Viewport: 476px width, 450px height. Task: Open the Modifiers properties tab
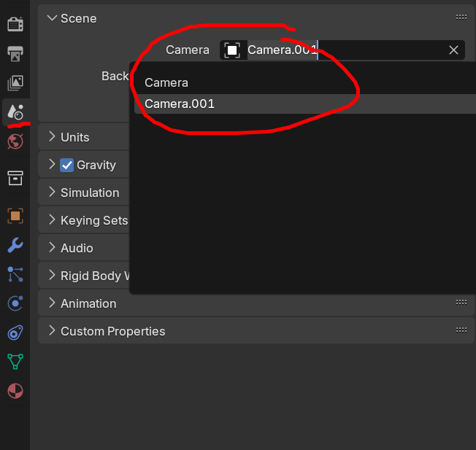tap(15, 245)
